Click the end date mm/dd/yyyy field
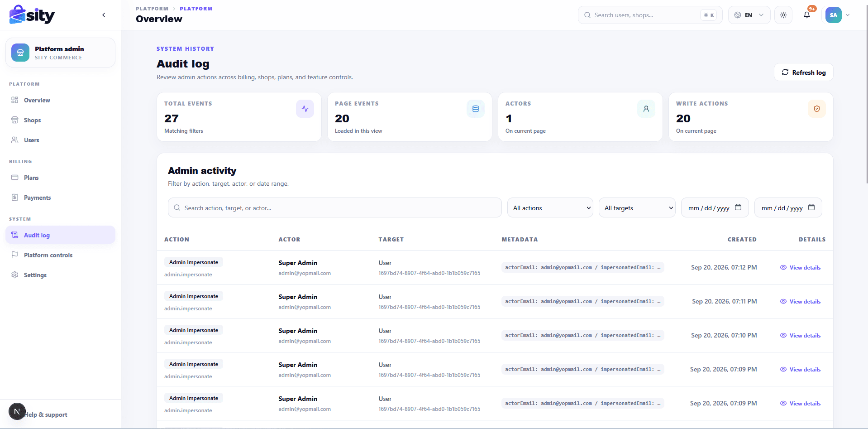Viewport: 868px width, 429px height. pyautogui.click(x=788, y=208)
